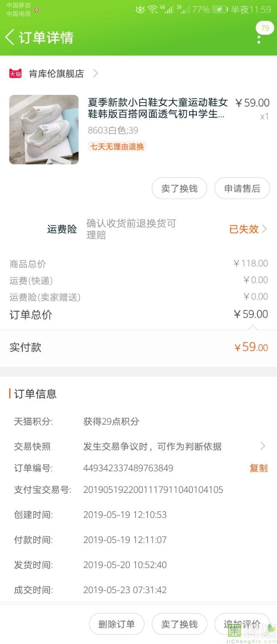Tap the battery status icon
The image size is (277, 644).
220,9
